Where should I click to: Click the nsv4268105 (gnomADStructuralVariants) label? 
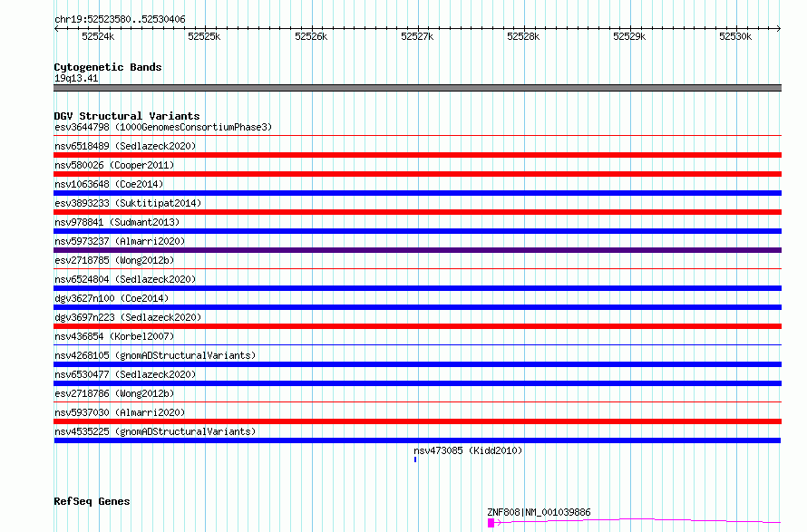155,355
